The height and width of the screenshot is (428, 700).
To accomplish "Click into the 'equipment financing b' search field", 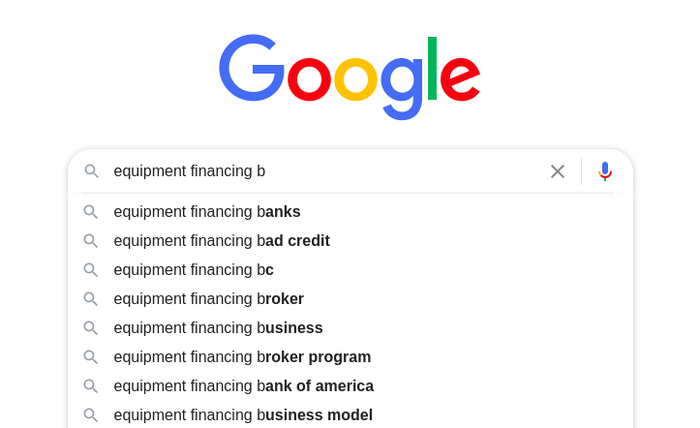I will [326, 171].
